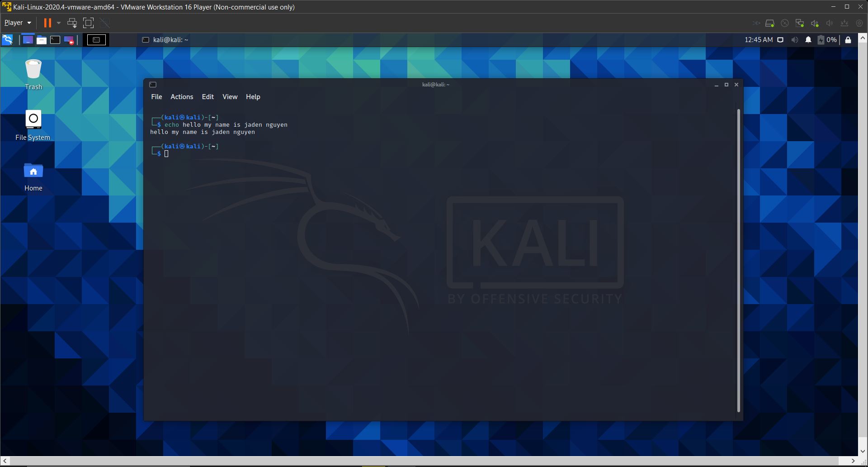Screen dimensions: 868x467
Task: Click the lock screen padlock icon
Action: (848, 40)
